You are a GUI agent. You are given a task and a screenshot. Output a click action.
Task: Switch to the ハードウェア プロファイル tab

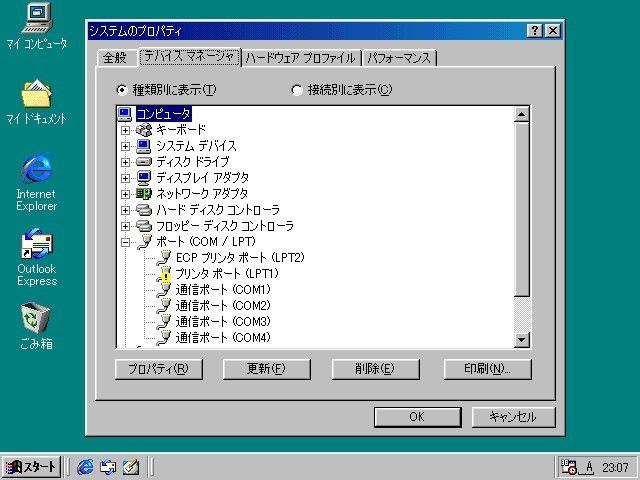click(x=300, y=58)
